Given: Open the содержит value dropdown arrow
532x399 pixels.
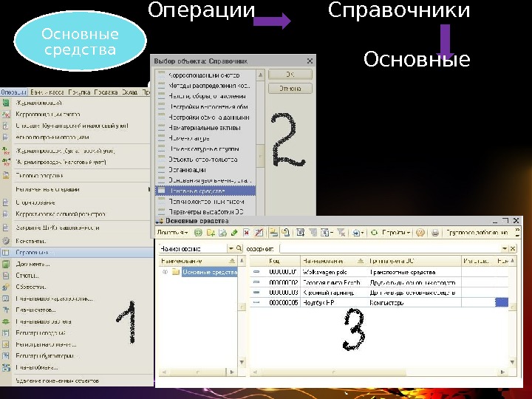Looking at the screenshot, I should point(505,249).
